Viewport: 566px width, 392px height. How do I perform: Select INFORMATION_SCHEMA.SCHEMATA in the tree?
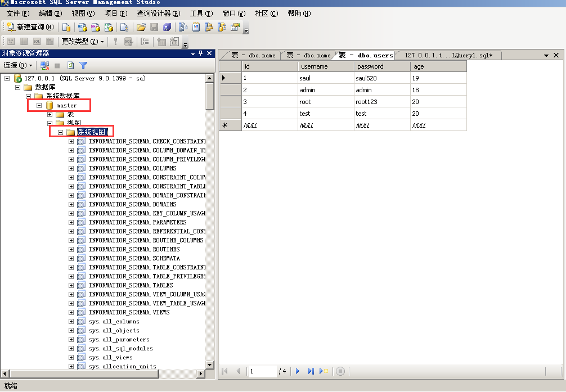click(134, 259)
